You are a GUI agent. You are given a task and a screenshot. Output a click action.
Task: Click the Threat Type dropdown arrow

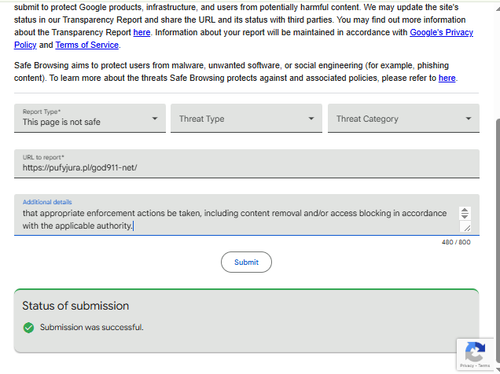[x=311, y=118]
